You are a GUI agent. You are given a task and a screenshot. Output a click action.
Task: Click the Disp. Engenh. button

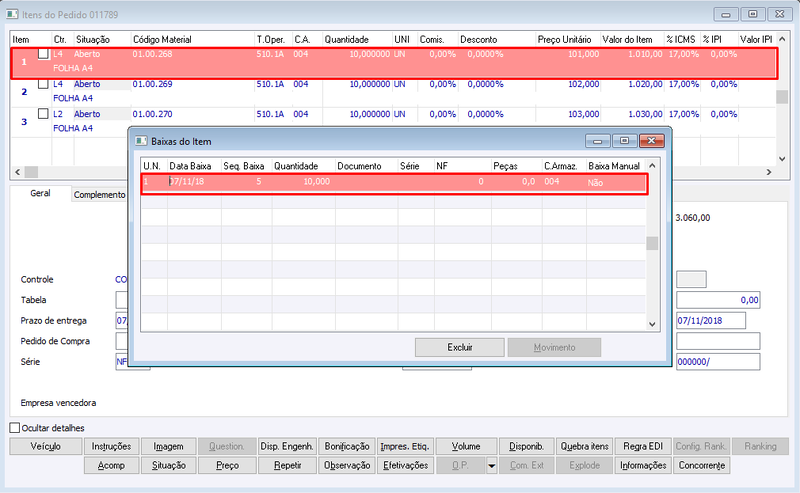(x=287, y=446)
